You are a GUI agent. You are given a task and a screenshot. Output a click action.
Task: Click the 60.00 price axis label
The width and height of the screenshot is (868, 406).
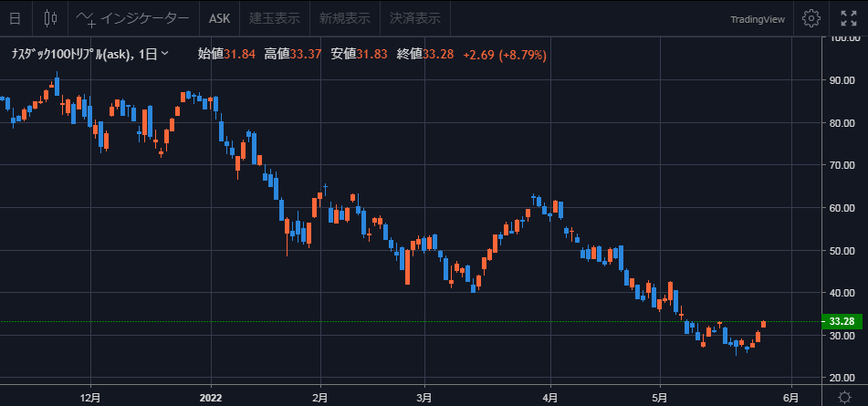coord(842,208)
